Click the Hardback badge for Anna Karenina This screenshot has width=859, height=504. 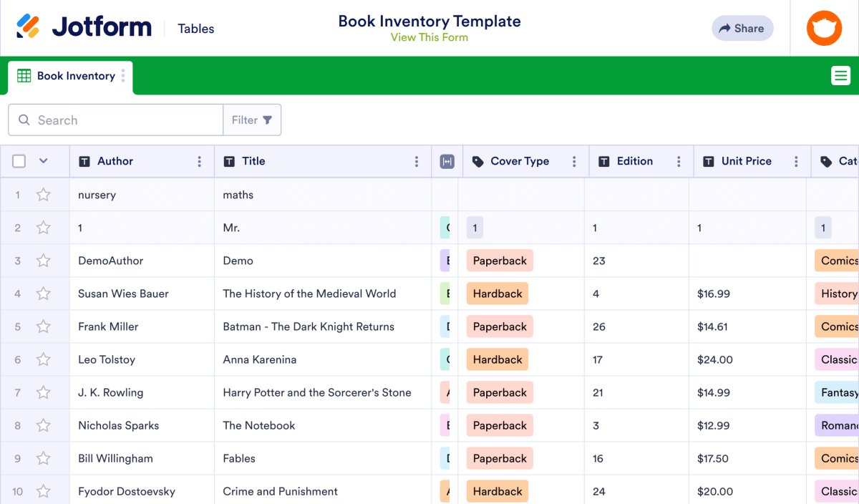[x=497, y=359]
